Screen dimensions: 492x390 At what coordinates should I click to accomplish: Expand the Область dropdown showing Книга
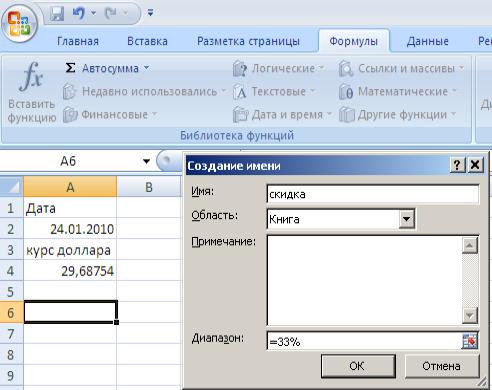(x=407, y=219)
